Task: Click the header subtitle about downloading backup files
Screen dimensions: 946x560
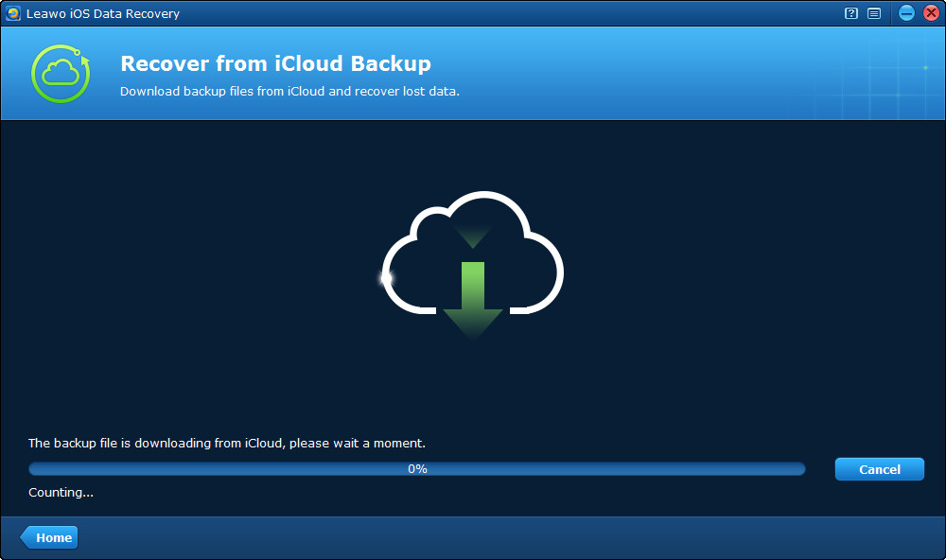Action: click(289, 92)
